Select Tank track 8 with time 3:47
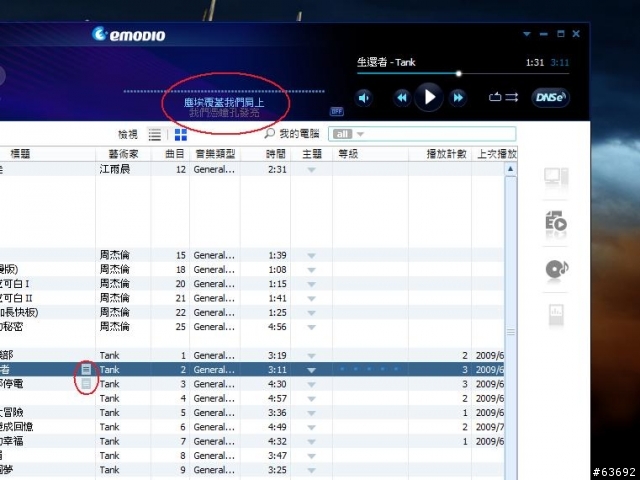The width and height of the screenshot is (640, 480). tap(252, 455)
